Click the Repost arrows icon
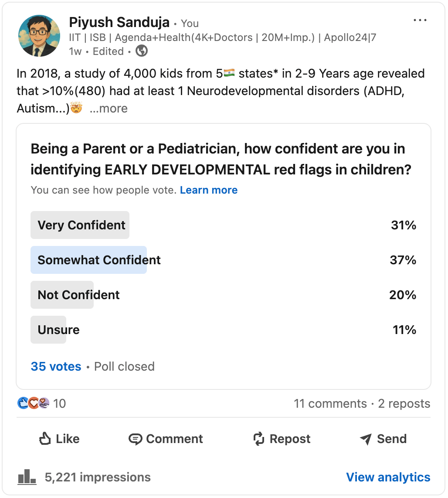The height and width of the screenshot is (498, 448). 259,439
